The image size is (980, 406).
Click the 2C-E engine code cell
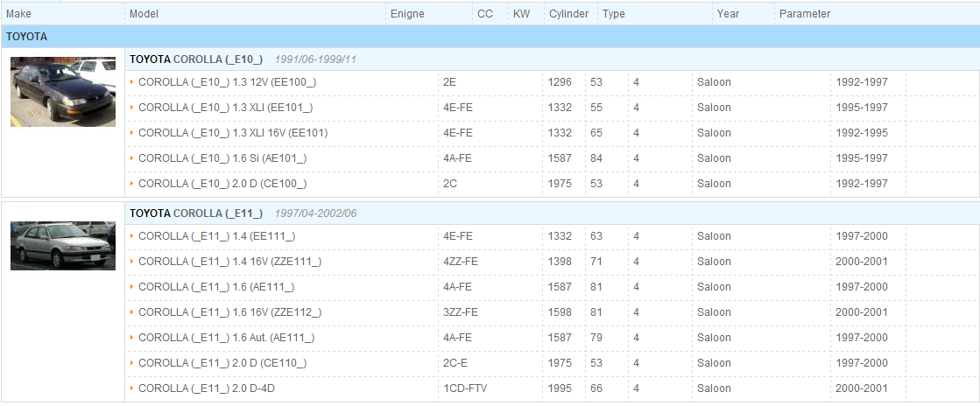tap(455, 363)
